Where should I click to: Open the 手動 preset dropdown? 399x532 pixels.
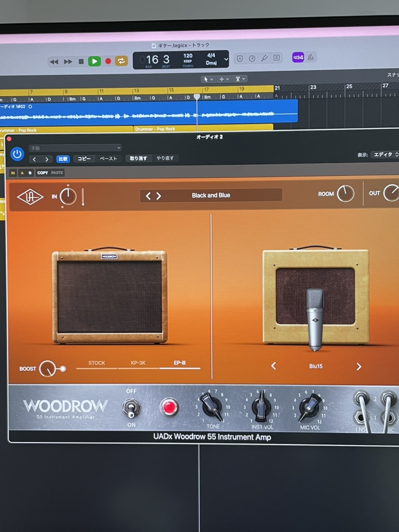point(75,148)
